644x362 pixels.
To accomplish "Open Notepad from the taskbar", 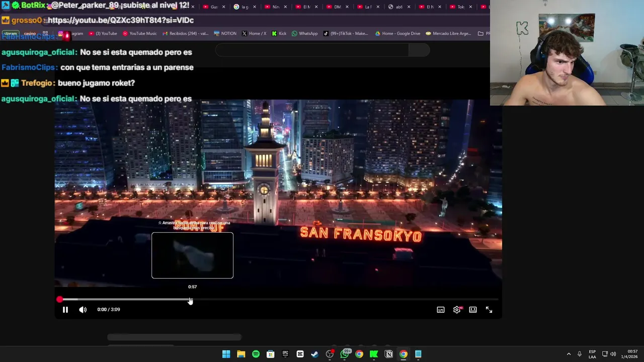I will click(418, 354).
